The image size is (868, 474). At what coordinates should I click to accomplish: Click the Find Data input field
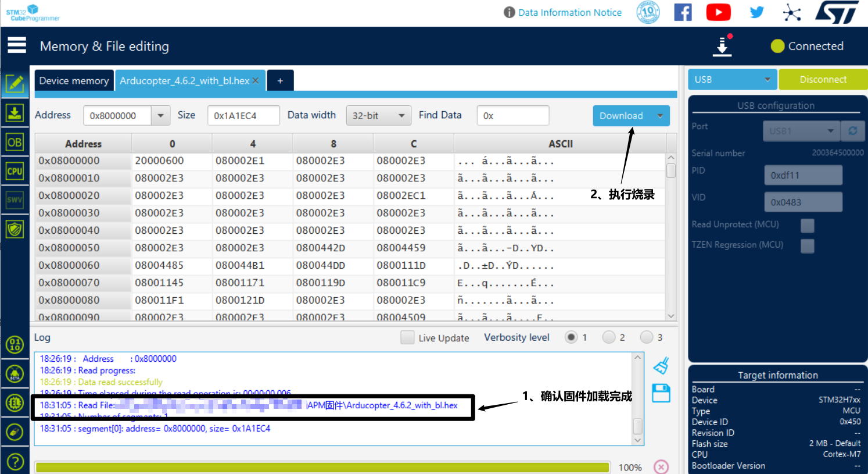[512, 116]
